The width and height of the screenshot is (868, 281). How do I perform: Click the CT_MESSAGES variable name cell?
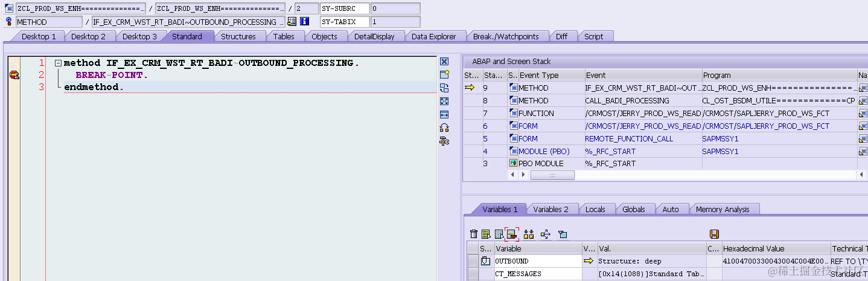(x=538, y=274)
